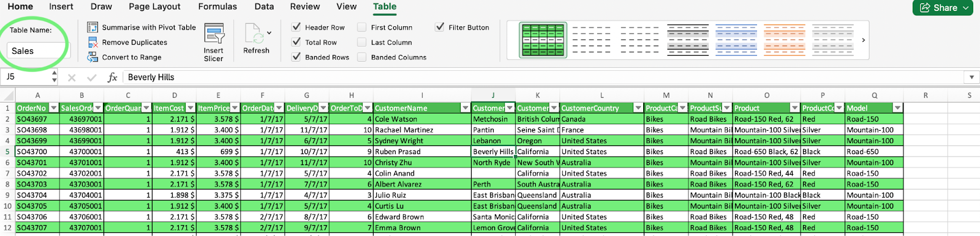Viewport: 980px width, 236px height.
Task: Click the Summarise with Pivot Table icon
Action: (x=92, y=28)
